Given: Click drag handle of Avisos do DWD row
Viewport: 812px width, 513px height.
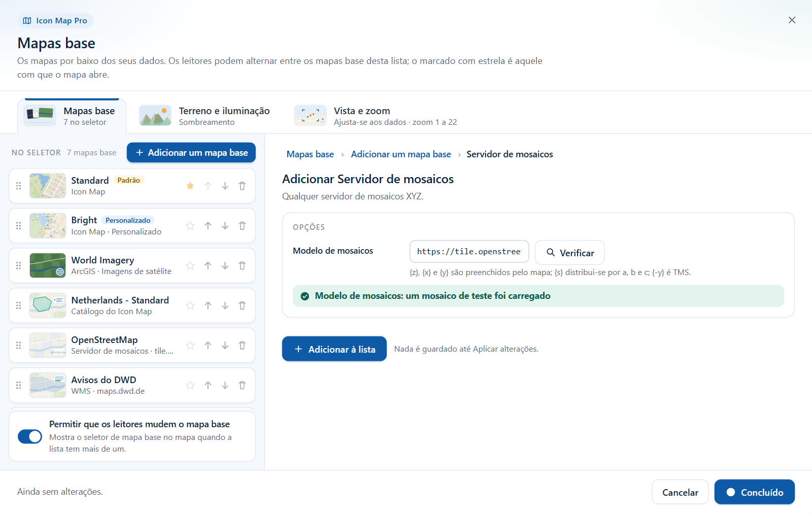Looking at the screenshot, I should 19,385.
